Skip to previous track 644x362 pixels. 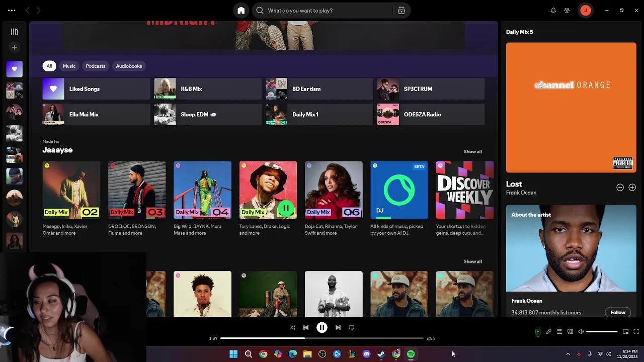click(306, 328)
